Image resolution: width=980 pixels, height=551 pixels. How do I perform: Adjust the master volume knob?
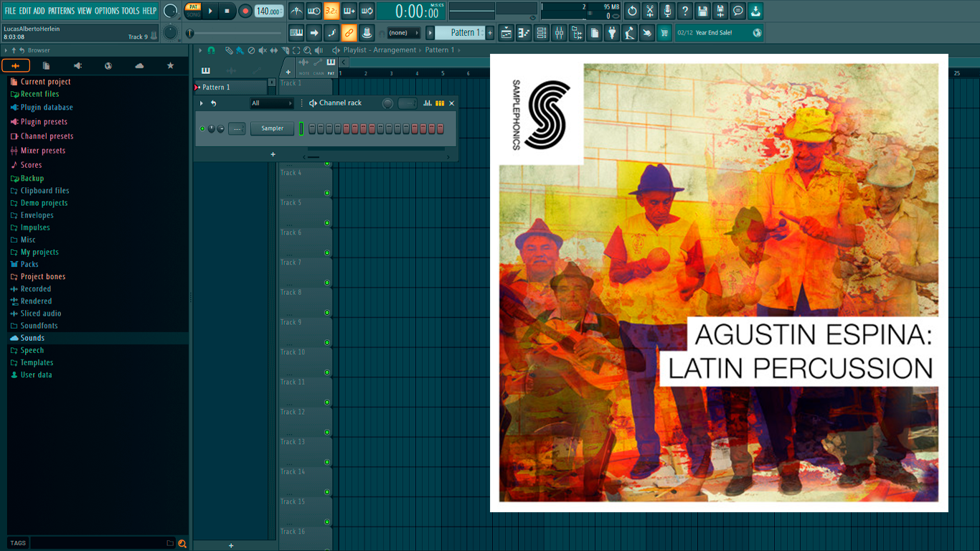coord(170,11)
